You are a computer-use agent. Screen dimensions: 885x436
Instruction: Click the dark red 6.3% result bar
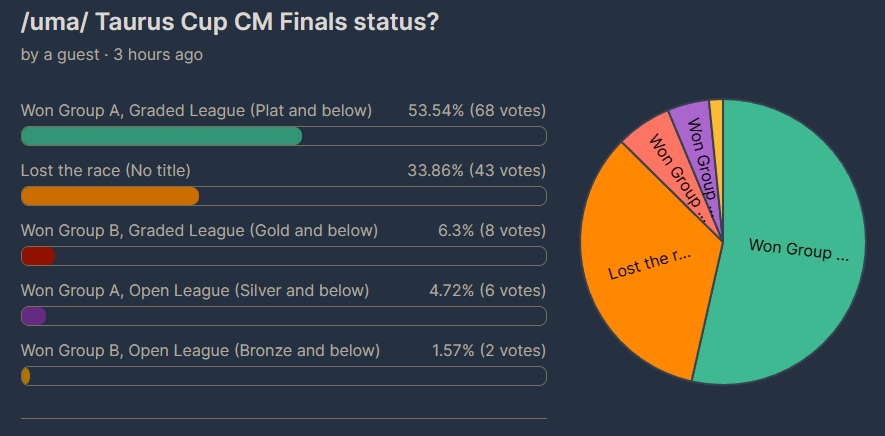click(x=38, y=256)
